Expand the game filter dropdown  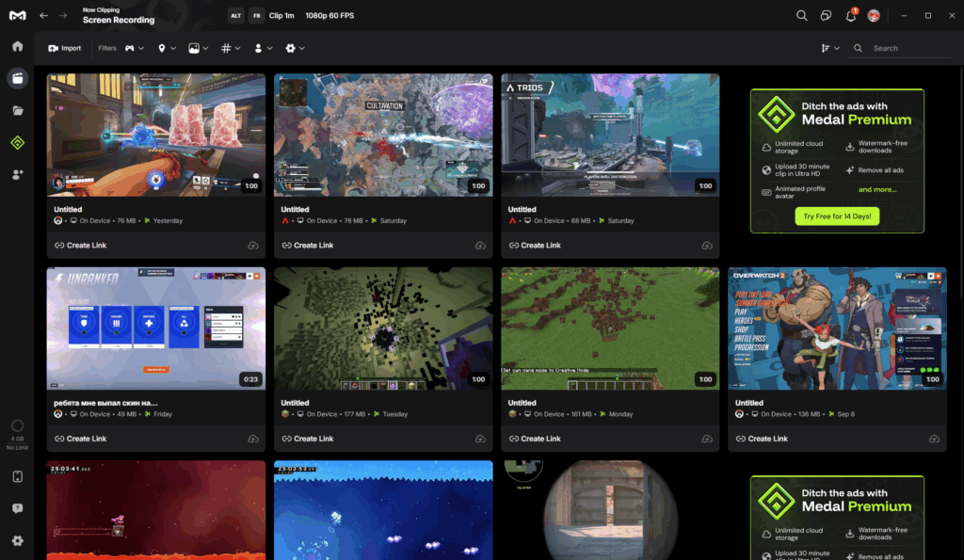pyautogui.click(x=134, y=48)
